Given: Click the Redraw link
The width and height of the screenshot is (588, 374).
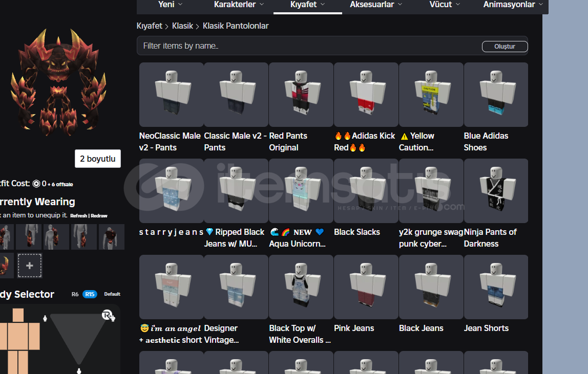Looking at the screenshot, I should click(x=99, y=216).
